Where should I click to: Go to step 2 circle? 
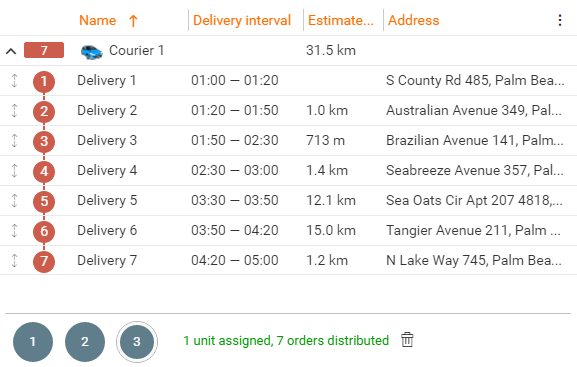tap(85, 342)
